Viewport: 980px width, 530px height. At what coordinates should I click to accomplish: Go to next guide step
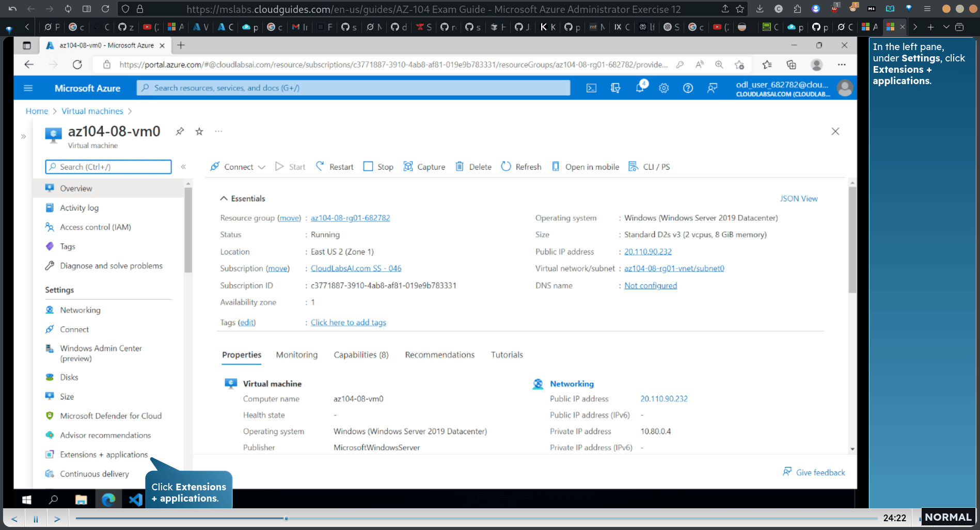coord(57,519)
